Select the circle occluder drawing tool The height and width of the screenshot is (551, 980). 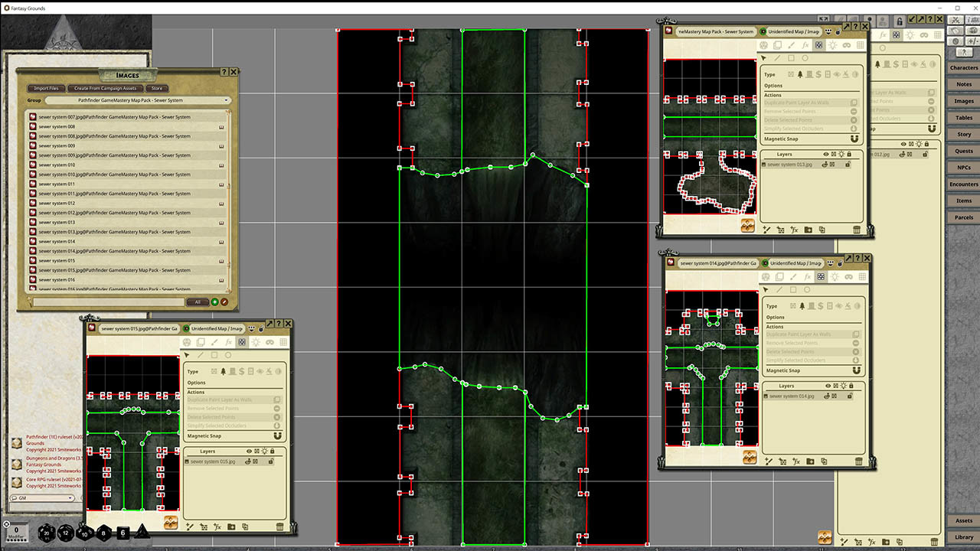pyautogui.click(x=228, y=354)
